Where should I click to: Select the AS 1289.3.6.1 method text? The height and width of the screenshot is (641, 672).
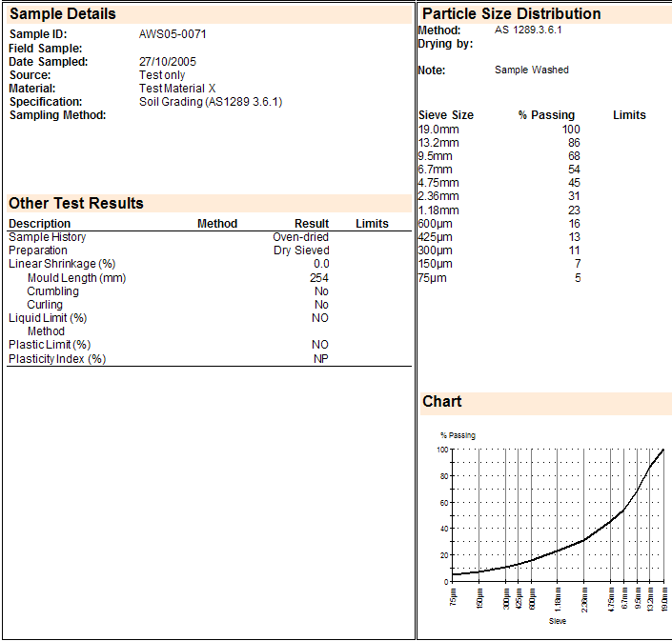click(x=528, y=30)
